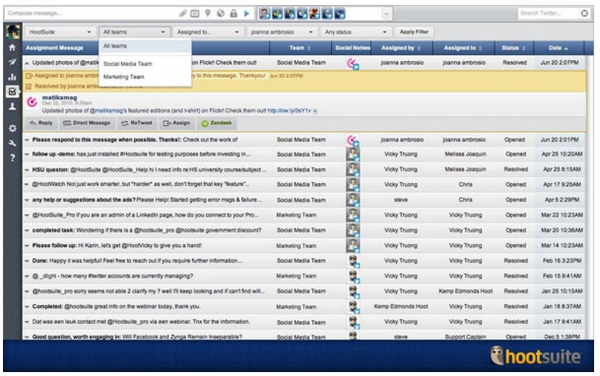Collapse the 'Updated photos of' assignment row
The width and height of the screenshot is (600, 376).
pos(27,63)
